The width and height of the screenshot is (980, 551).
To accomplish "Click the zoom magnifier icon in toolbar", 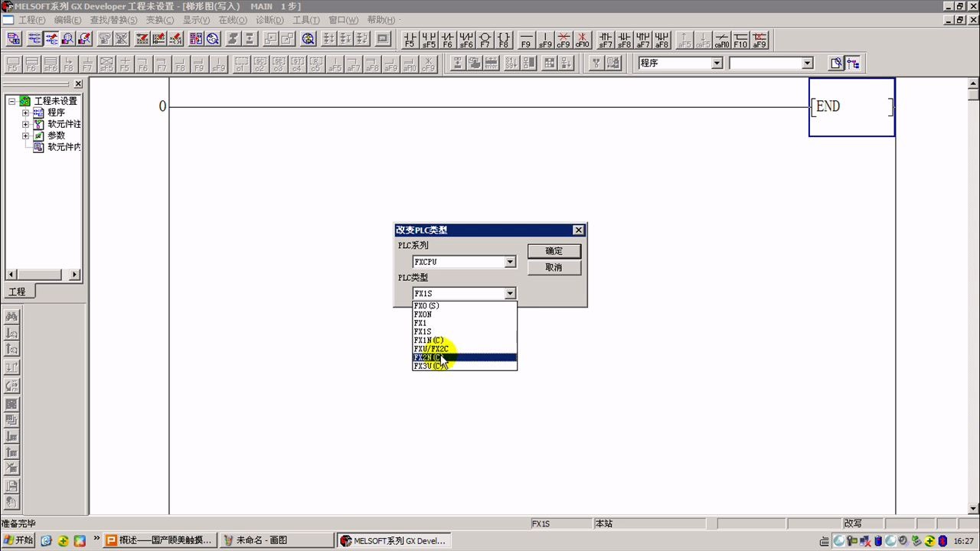I will coord(309,39).
